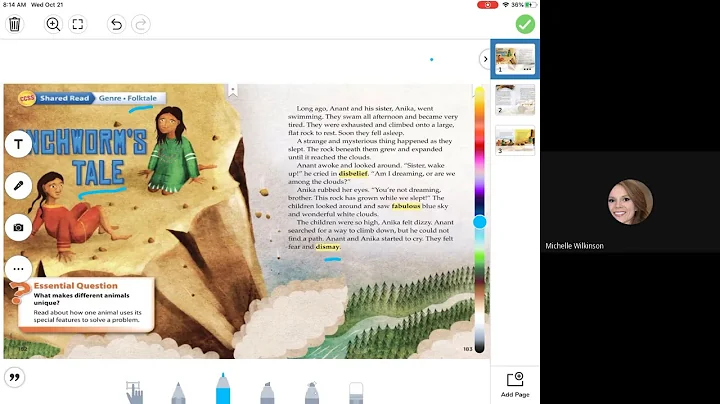The height and width of the screenshot is (404, 720).
Task: Delete using the trash can icon
Action: coord(15,24)
